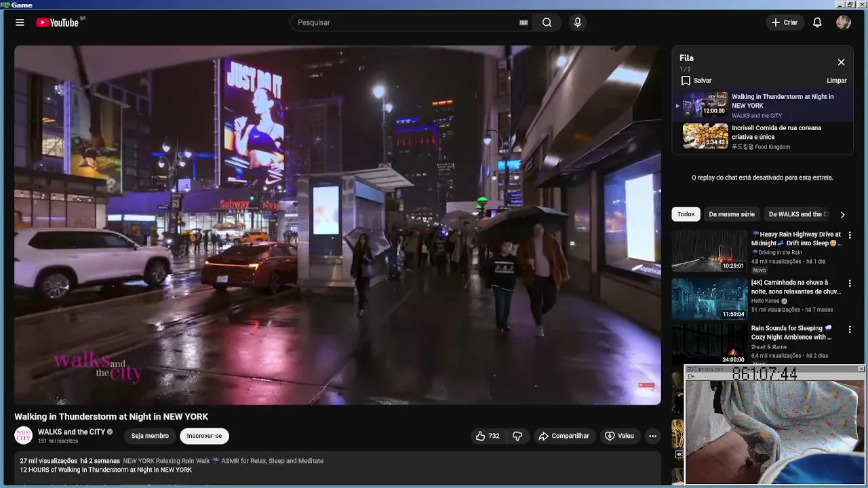Image resolution: width=868 pixels, height=488 pixels.
Task: Open the notifications bell
Action: click(817, 22)
